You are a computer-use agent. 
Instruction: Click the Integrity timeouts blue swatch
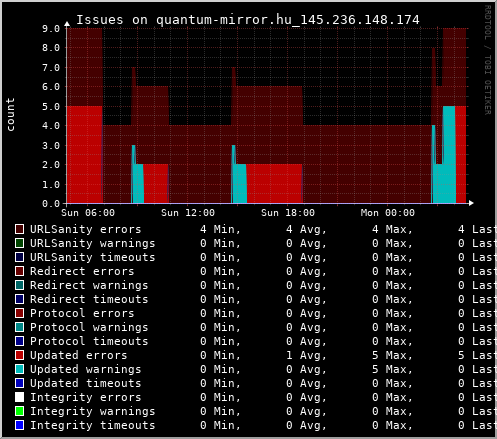pyautogui.click(x=19, y=425)
